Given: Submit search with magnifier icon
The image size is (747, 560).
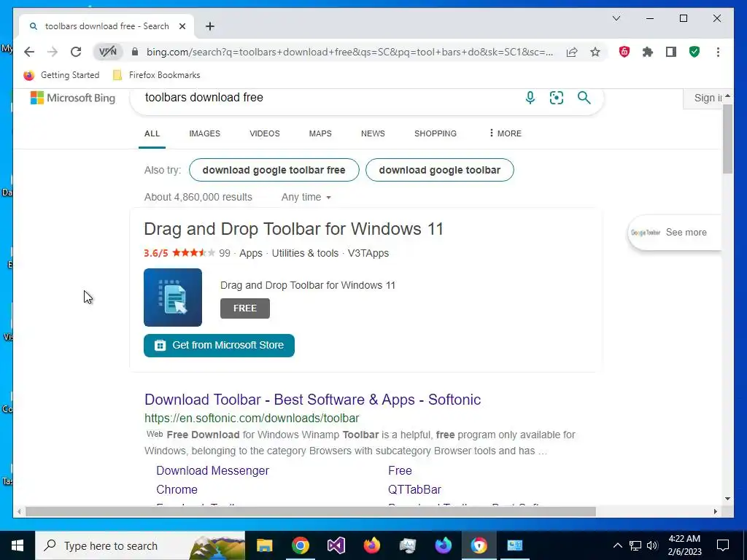Looking at the screenshot, I should click(584, 98).
